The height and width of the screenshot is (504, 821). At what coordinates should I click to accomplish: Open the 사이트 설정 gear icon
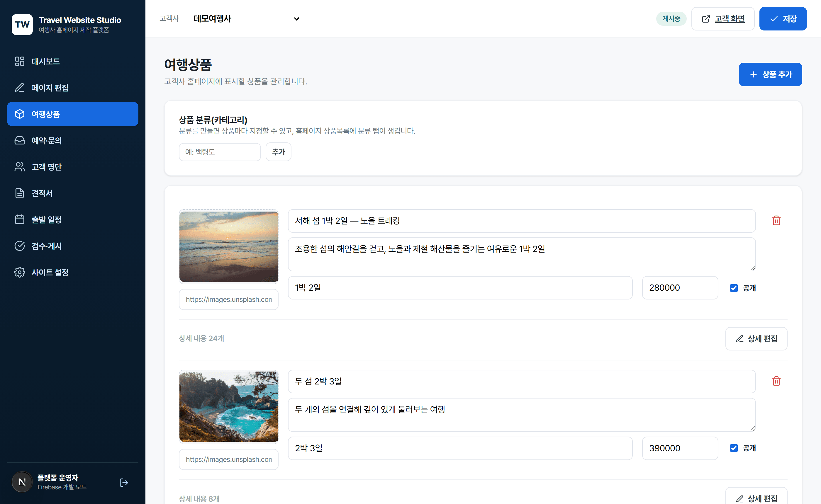[x=20, y=272]
